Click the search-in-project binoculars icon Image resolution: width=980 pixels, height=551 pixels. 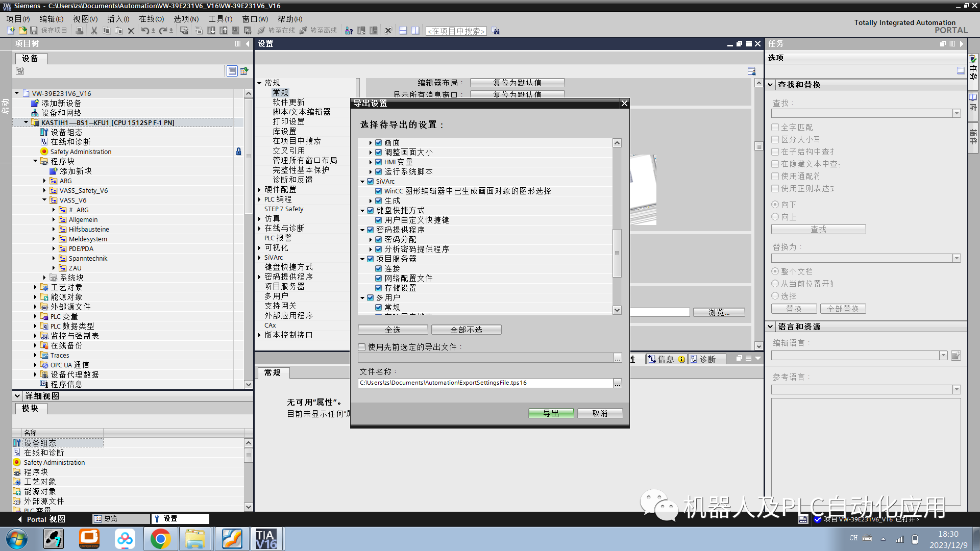click(496, 31)
